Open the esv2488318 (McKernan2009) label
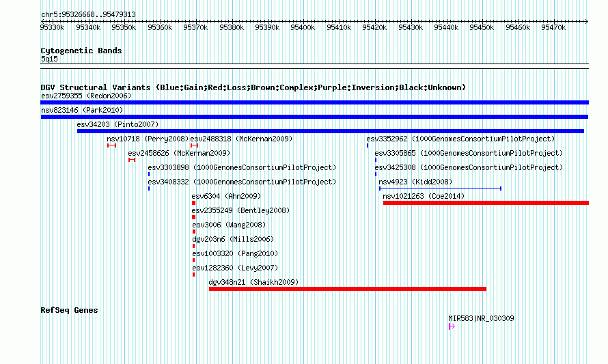This screenshot has width=608, height=364. pos(241,139)
